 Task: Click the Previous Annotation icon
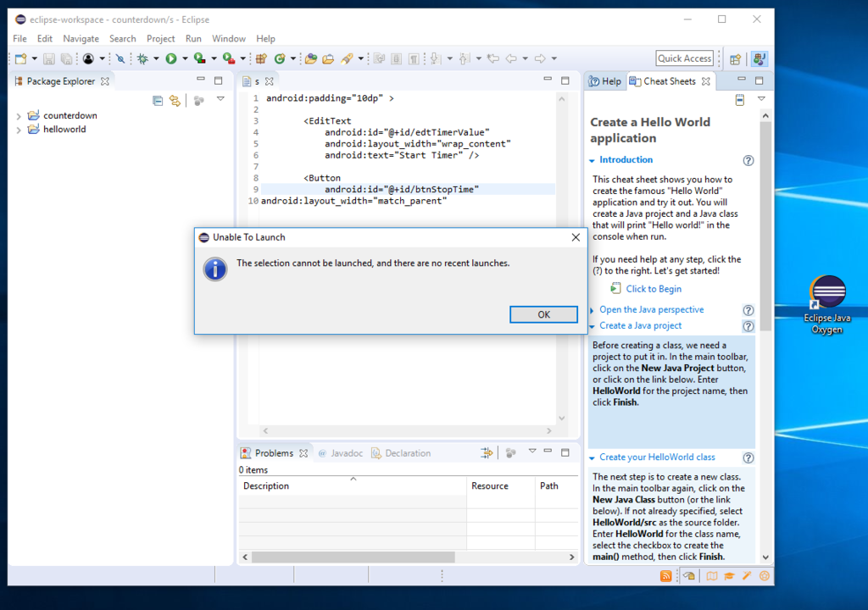tap(465, 58)
